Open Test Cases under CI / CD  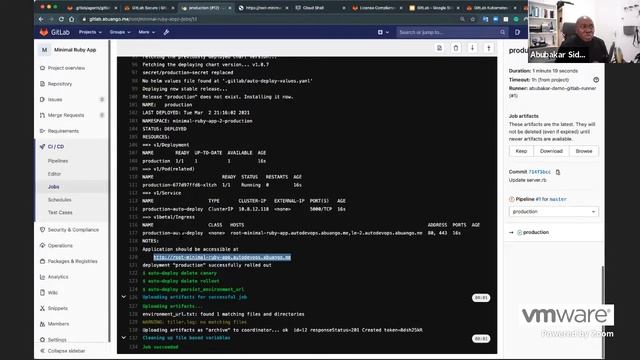pos(60,212)
